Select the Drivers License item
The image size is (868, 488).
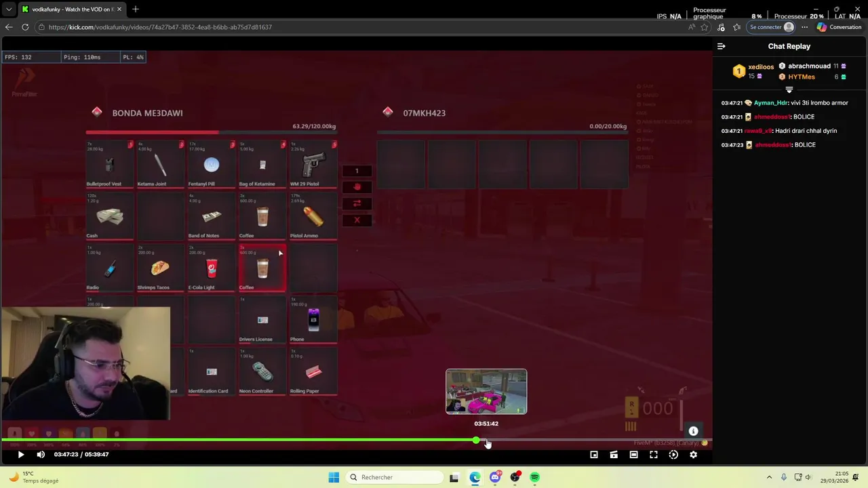click(x=262, y=319)
